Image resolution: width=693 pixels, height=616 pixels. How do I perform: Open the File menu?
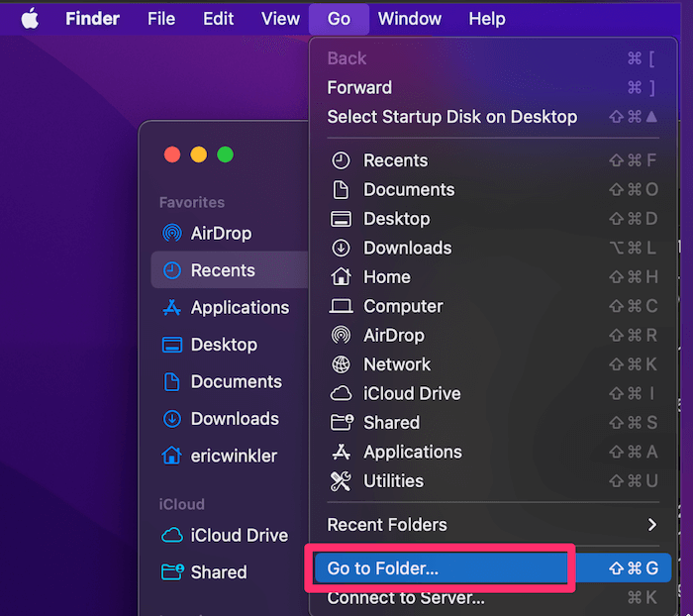click(161, 19)
